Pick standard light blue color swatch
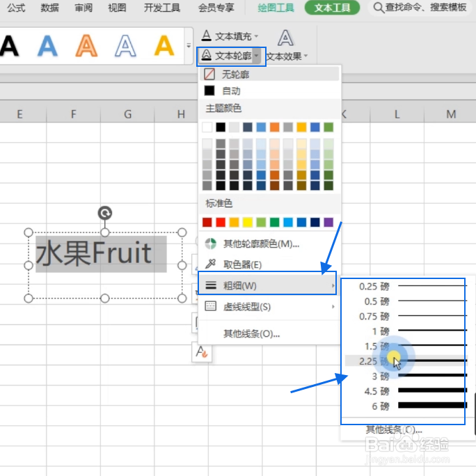 click(x=288, y=223)
